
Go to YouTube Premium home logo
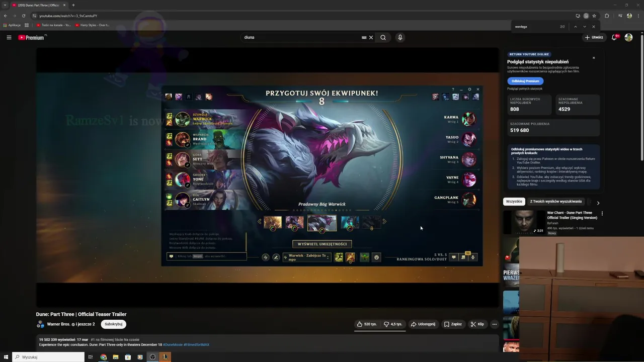(x=32, y=37)
